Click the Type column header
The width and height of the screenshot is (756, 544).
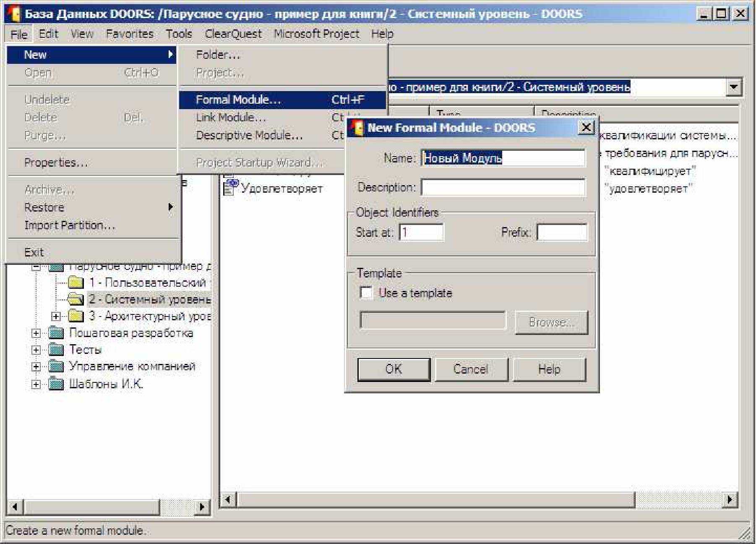(x=481, y=112)
